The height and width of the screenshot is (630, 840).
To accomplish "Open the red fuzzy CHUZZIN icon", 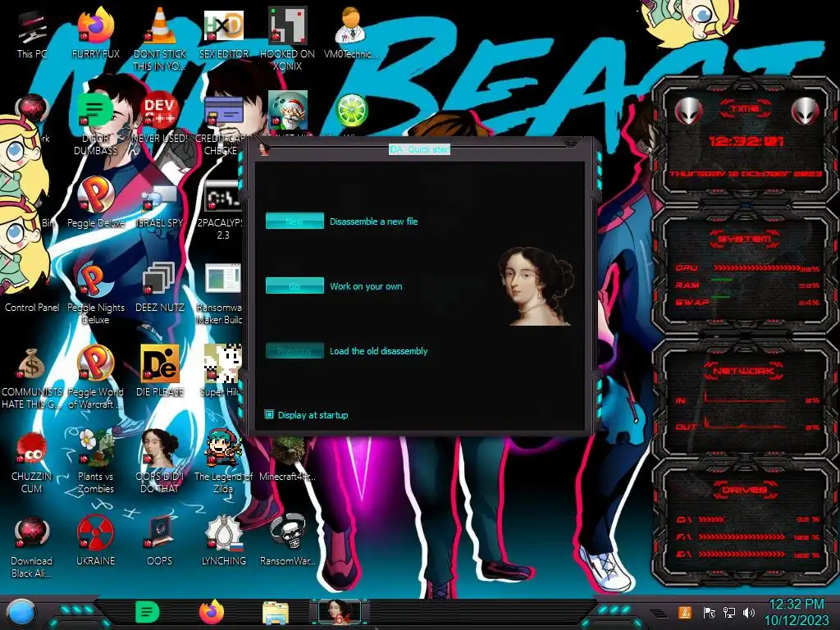I will 32,449.
